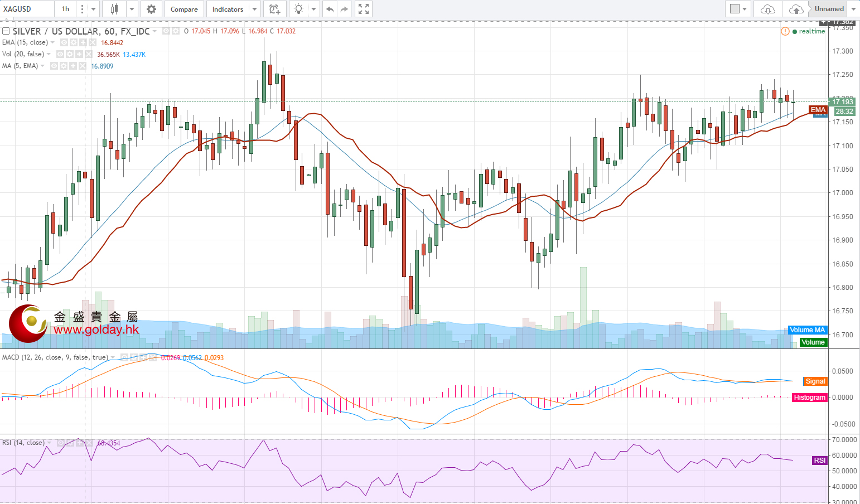
Task: Add indicator on EMA (15, close) plus icon
Action: (x=83, y=42)
